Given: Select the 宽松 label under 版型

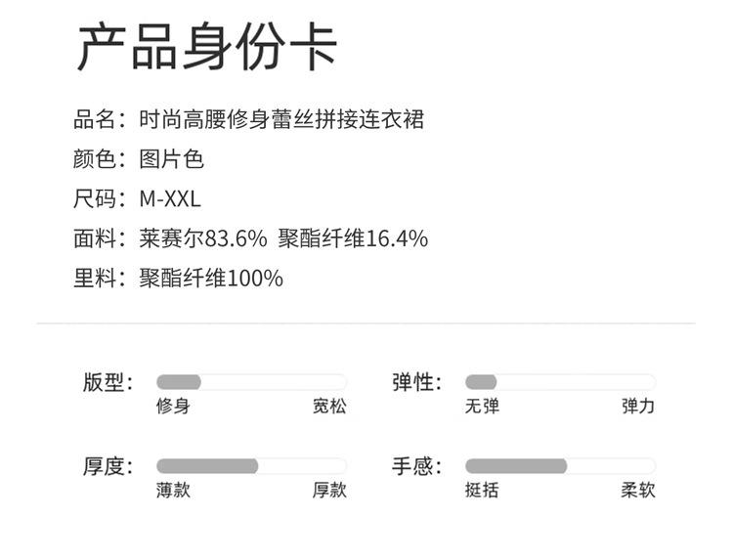Looking at the screenshot, I should [329, 406].
